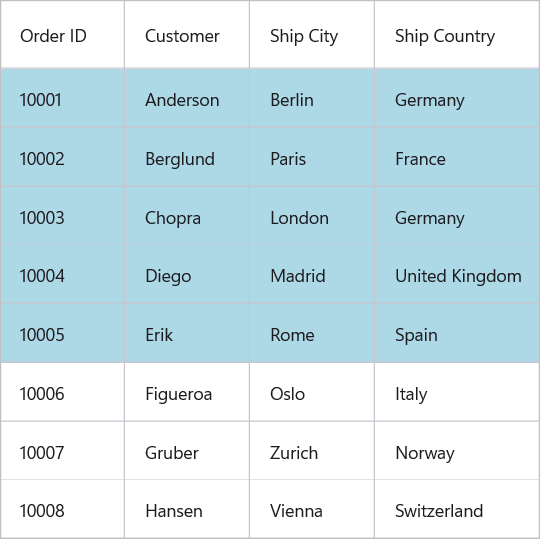Select the Erik customer cell
Image resolution: width=540 pixels, height=539 pixels.
[x=187, y=333]
